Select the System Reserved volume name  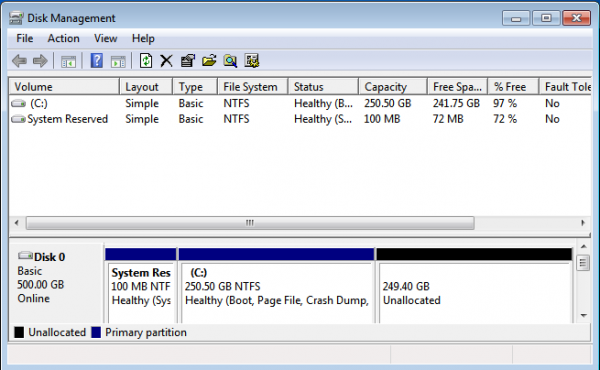tap(68, 119)
